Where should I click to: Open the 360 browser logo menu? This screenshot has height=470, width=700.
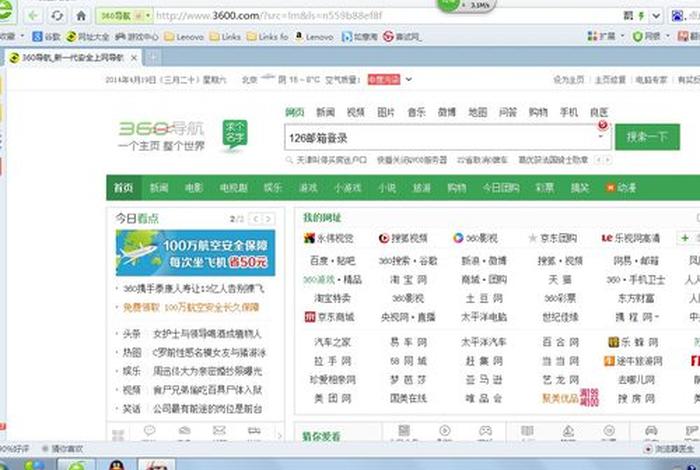pyautogui.click(x=5, y=11)
